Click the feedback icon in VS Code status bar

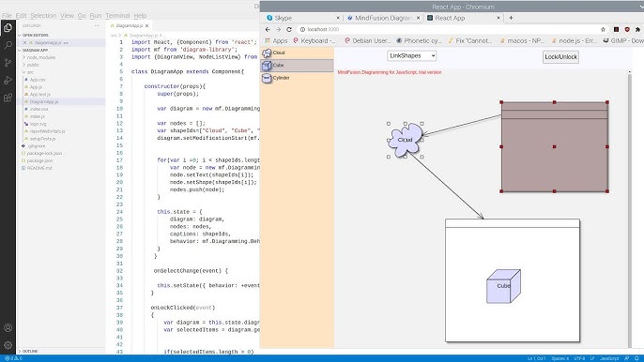click(x=627, y=358)
